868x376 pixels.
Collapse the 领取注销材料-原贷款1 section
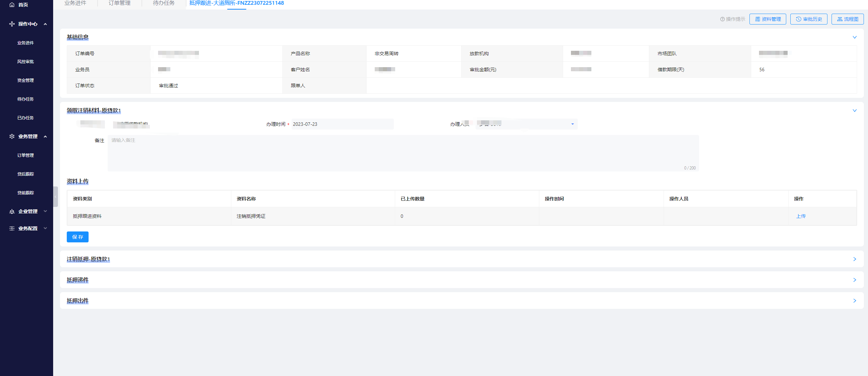pos(854,110)
